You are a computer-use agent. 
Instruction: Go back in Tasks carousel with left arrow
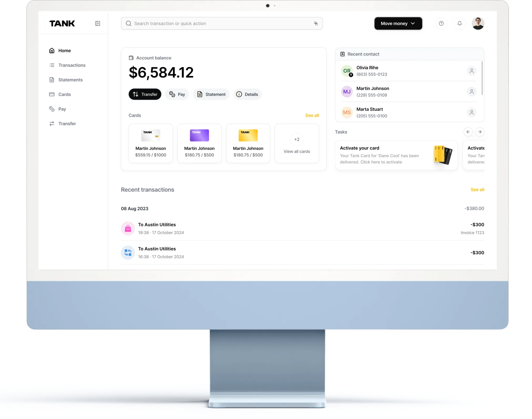click(468, 132)
